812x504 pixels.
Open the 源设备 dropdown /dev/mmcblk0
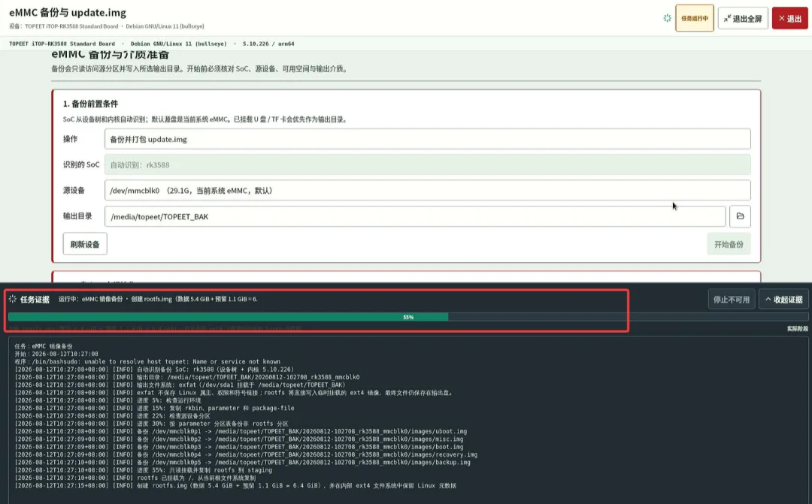427,191
